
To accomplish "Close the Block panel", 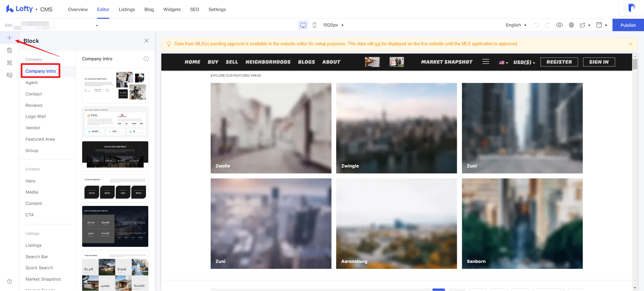I will [x=147, y=41].
